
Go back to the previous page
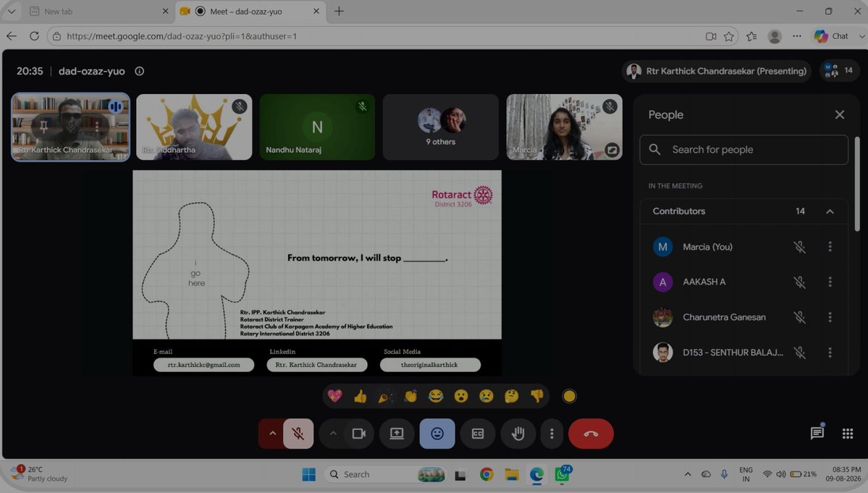[12, 36]
